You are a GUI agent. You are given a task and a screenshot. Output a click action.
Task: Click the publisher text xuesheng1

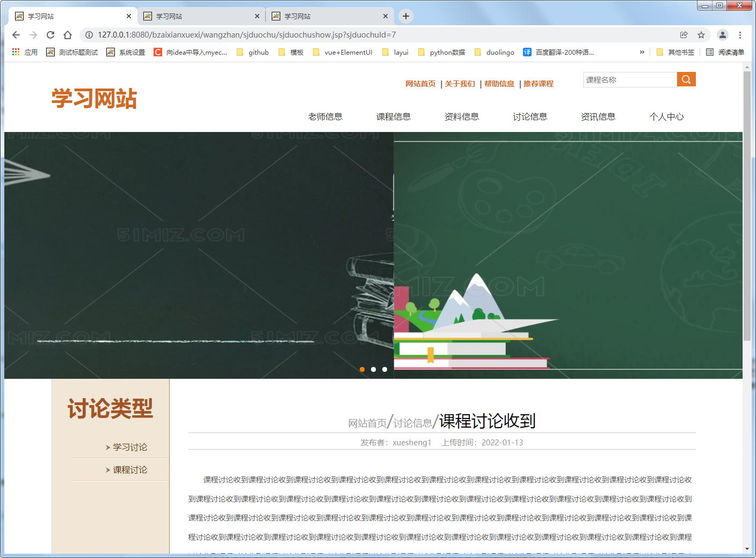412,443
